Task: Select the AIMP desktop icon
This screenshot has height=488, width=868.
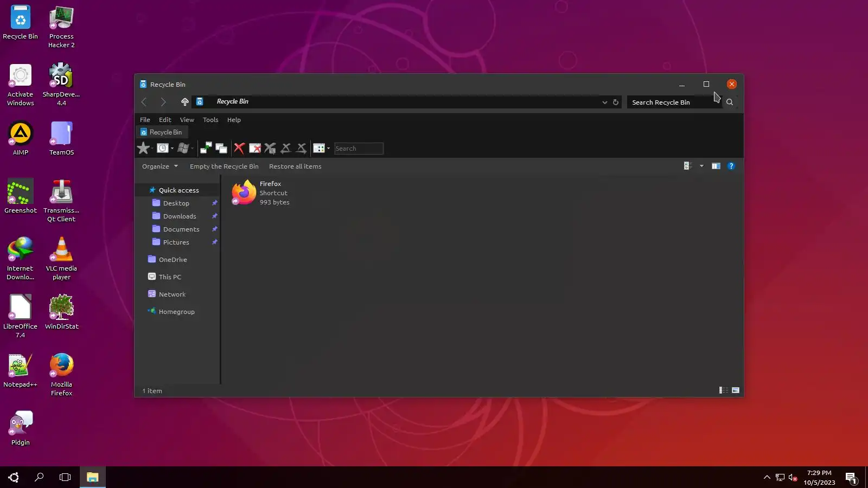Action: pos(21,138)
